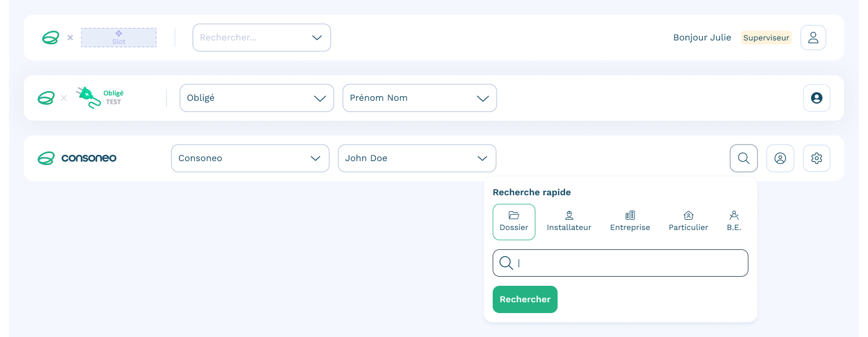The height and width of the screenshot is (337, 868).
Task: Expand the Rechercher... dropdown
Action: pyautogui.click(x=261, y=38)
